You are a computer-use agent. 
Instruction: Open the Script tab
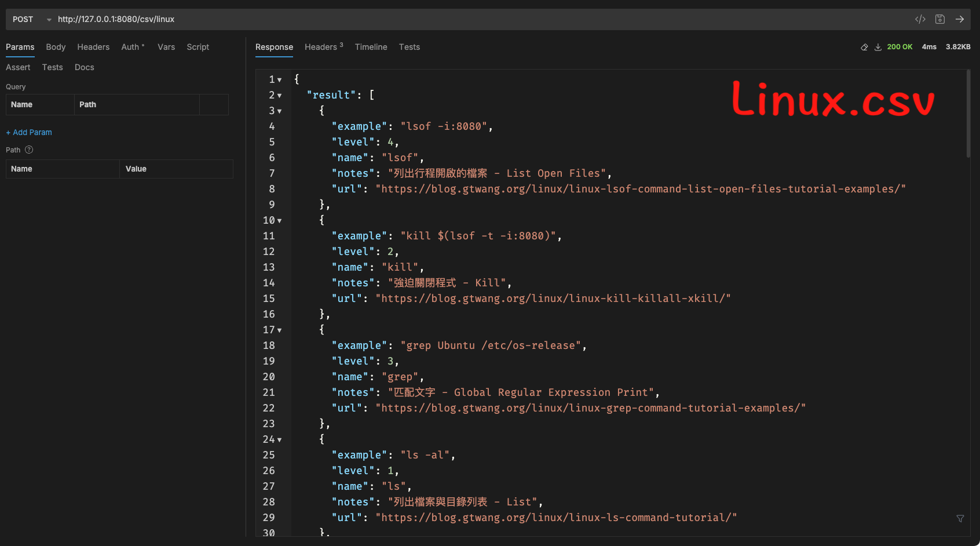click(198, 47)
